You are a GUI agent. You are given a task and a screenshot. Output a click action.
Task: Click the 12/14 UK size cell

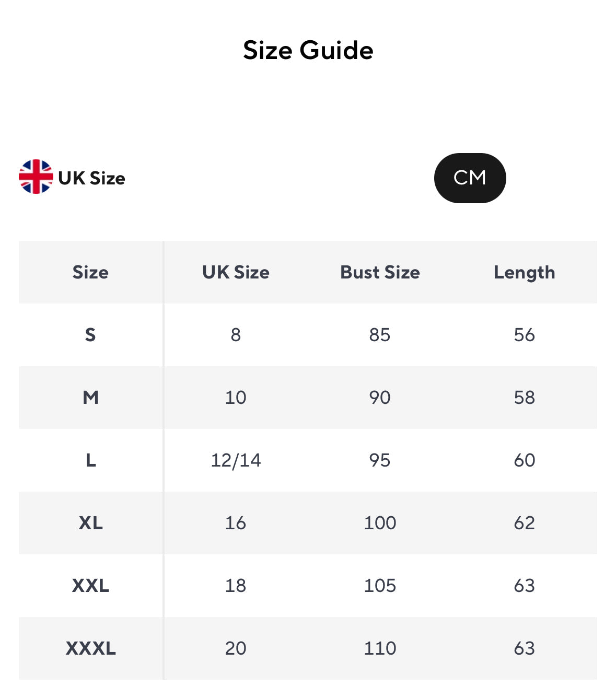click(236, 460)
